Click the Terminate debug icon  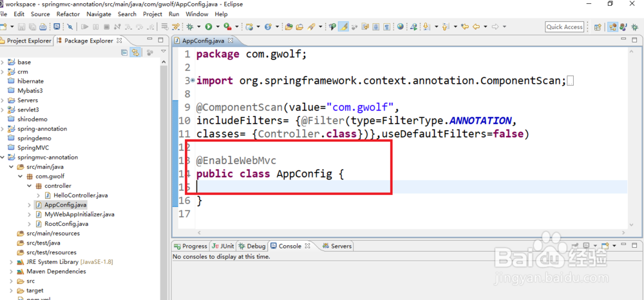[x=106, y=26]
